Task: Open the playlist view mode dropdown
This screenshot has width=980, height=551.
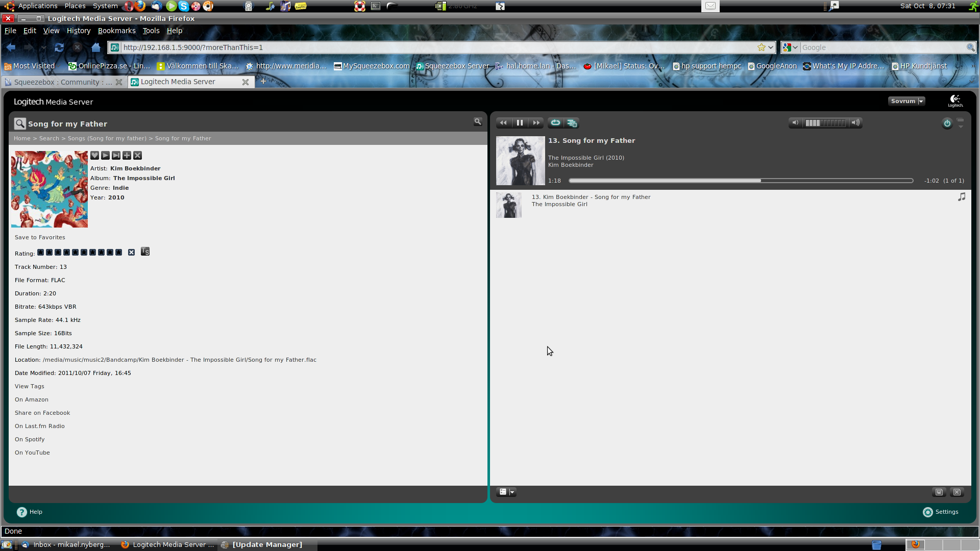Action: click(506, 492)
